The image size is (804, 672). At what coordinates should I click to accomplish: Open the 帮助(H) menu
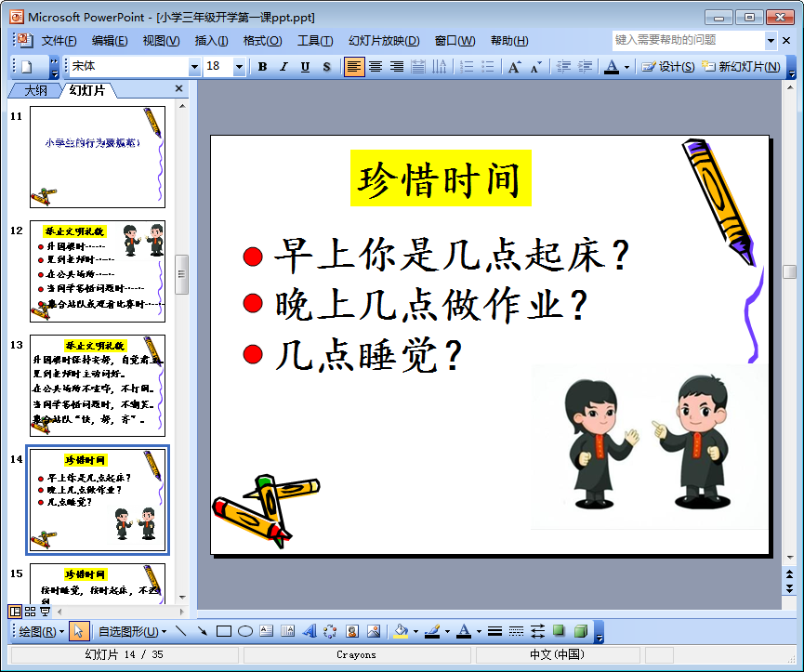[509, 41]
